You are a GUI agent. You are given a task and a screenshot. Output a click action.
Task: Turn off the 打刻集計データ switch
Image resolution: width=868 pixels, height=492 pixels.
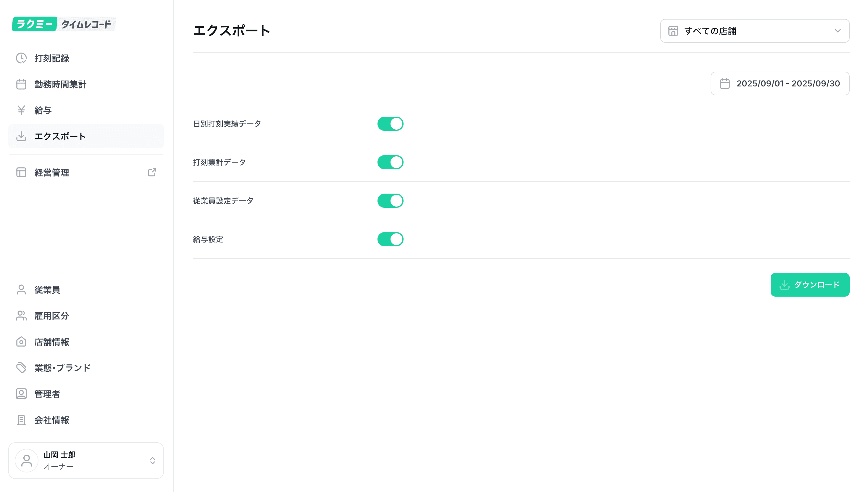click(390, 162)
